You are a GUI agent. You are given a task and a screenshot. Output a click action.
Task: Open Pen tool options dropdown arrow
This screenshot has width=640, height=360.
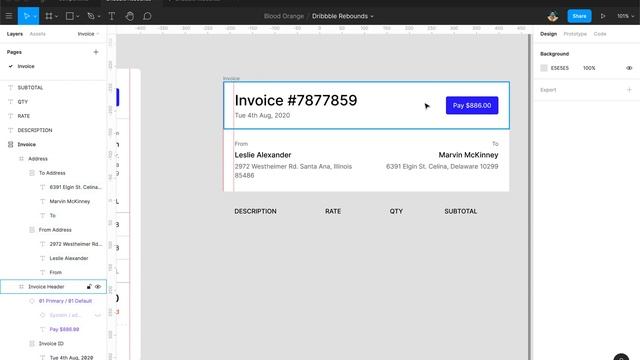[x=99, y=17]
